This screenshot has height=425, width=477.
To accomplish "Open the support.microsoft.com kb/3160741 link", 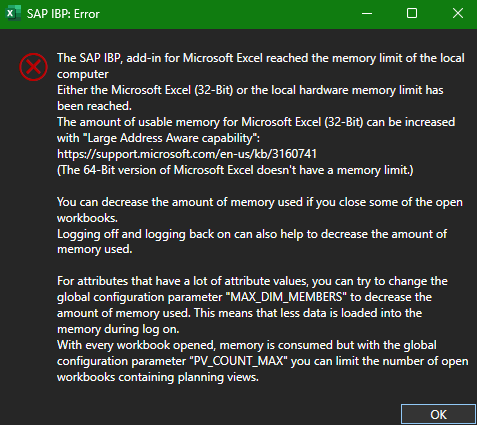I will [187, 154].
